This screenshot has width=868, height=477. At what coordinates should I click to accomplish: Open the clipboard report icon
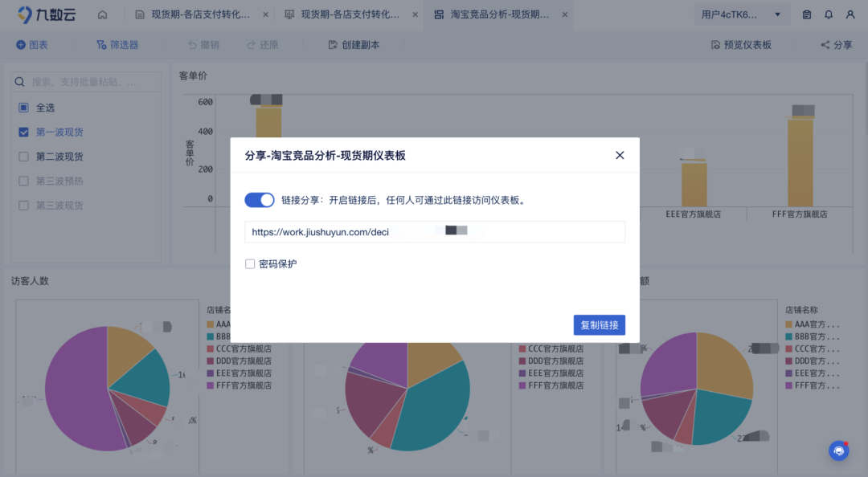click(806, 14)
